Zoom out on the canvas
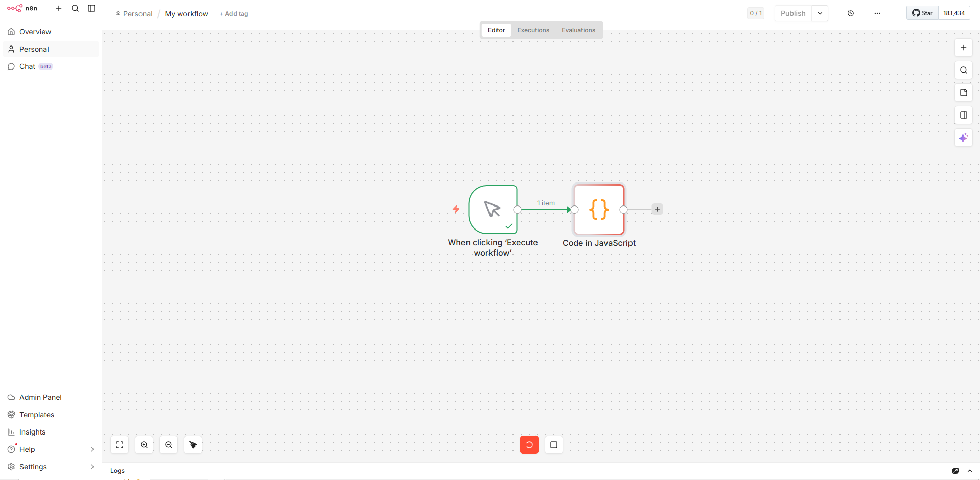 click(x=169, y=445)
